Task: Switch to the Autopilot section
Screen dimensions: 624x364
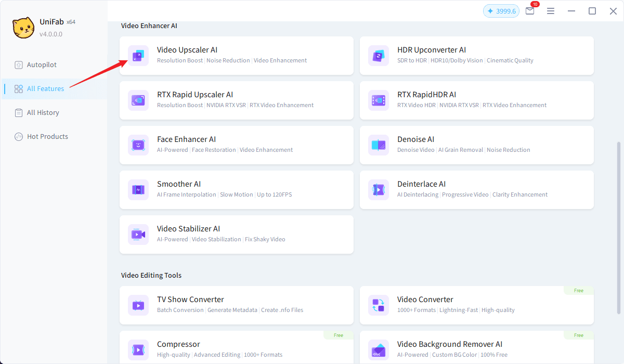Action: 42,65
